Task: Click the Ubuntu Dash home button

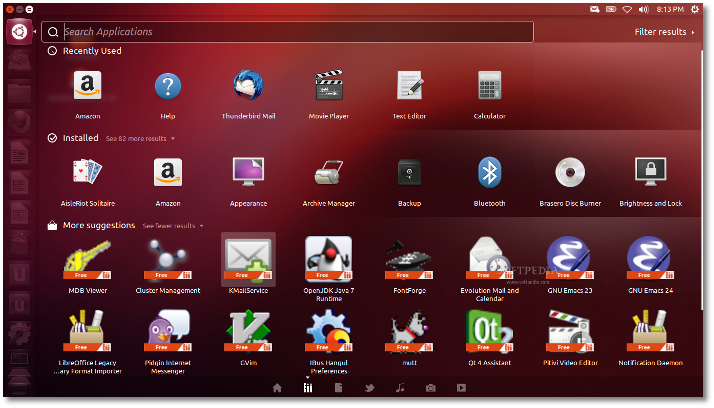Action: coord(19,32)
